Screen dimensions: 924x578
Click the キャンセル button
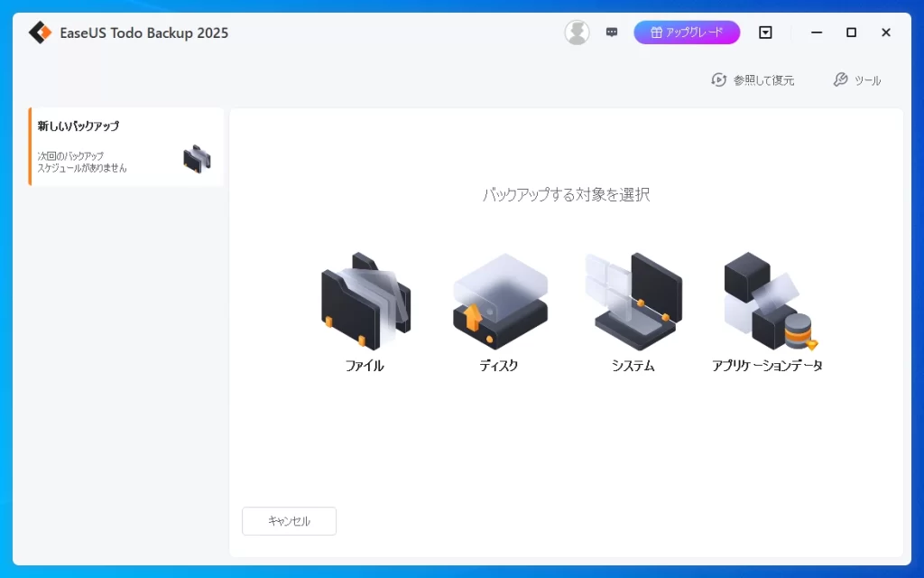point(289,521)
